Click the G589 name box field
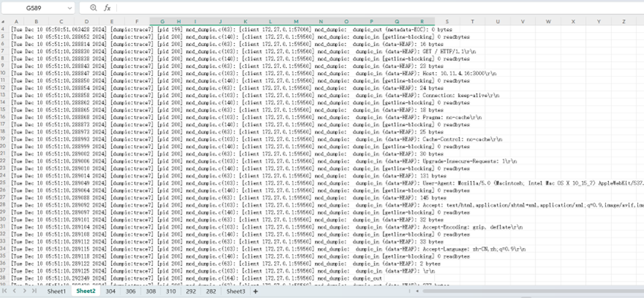This screenshot has width=644, height=298. (34, 7)
